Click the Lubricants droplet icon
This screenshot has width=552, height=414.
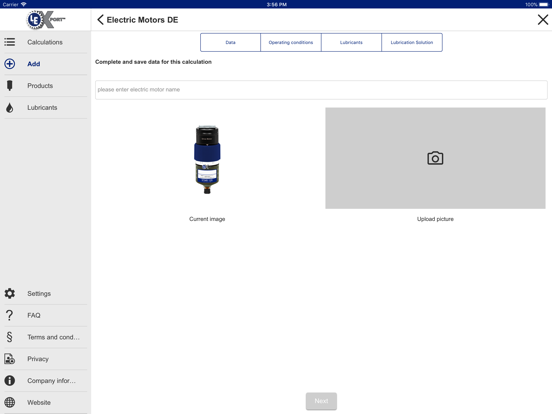click(10, 108)
